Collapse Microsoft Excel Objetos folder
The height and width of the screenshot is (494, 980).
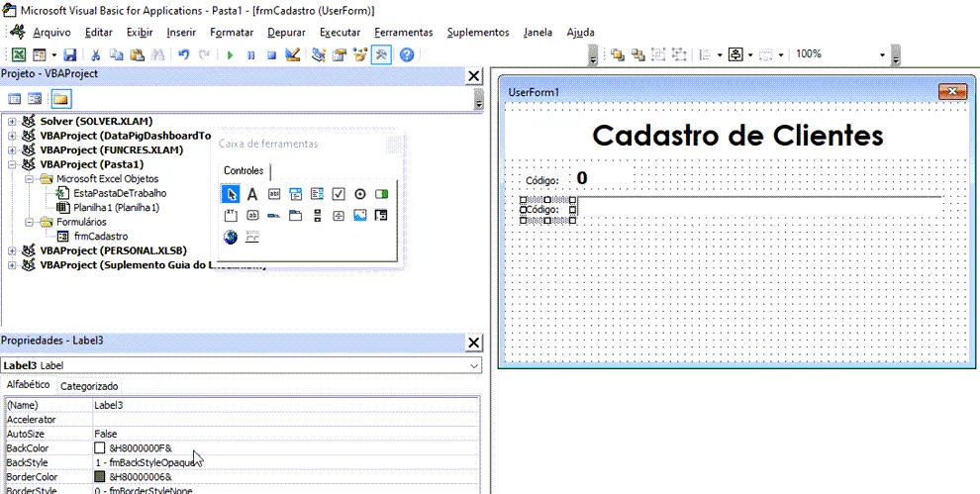[x=28, y=179]
